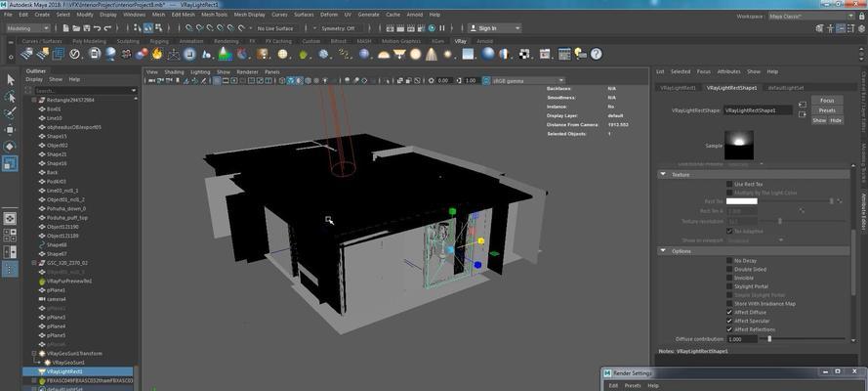Image resolution: width=868 pixels, height=391 pixels.
Task: Click the Presets button
Action: coord(827,110)
